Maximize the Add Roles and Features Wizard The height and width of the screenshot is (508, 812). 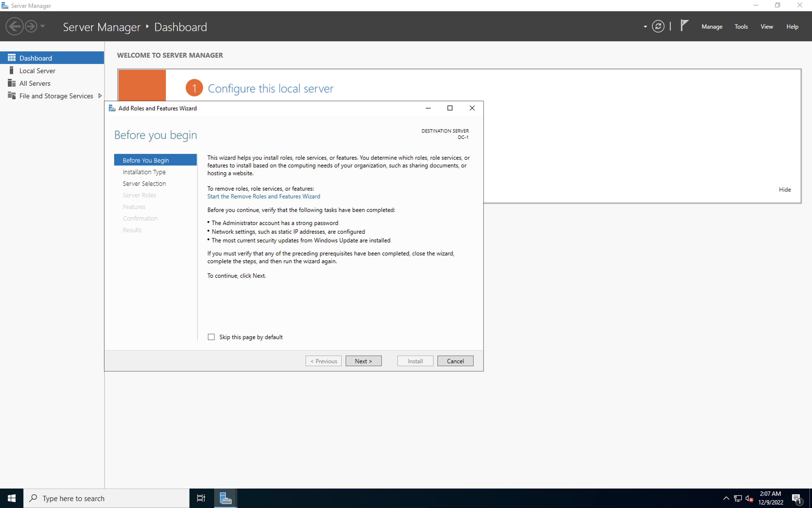click(x=450, y=108)
